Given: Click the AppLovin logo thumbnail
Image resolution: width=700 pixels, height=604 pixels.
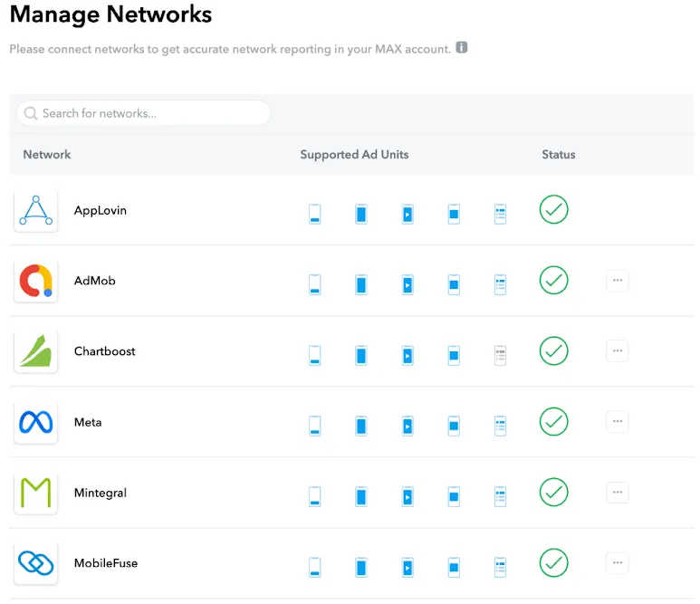Looking at the screenshot, I should point(35,210).
